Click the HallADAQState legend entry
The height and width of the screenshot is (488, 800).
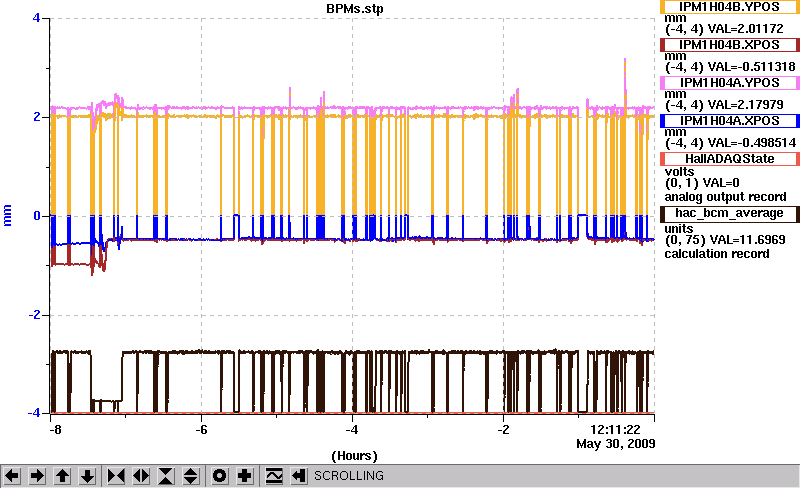pos(729,159)
